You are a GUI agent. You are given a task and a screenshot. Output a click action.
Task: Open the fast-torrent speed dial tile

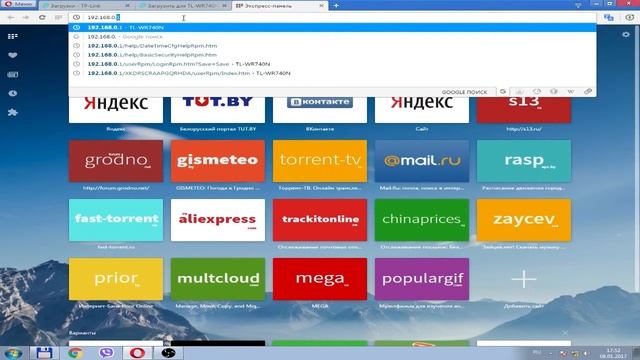coord(116,220)
